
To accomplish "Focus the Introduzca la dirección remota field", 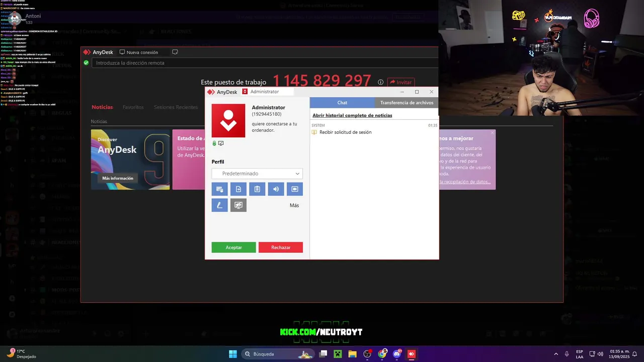I will 265,63.
